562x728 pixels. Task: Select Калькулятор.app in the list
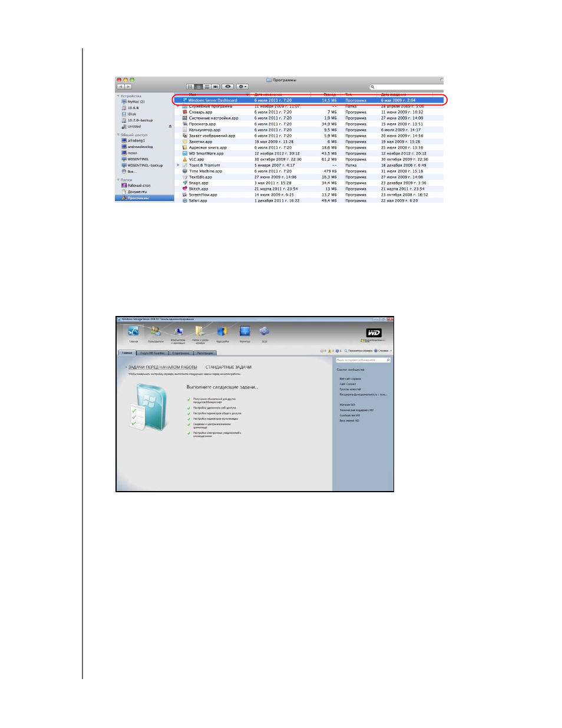pos(309,130)
